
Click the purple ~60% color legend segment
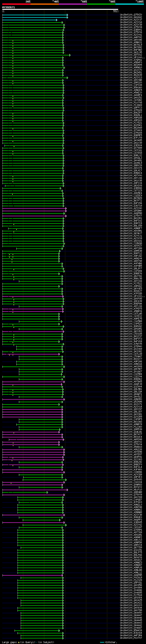(x=73, y=4)
